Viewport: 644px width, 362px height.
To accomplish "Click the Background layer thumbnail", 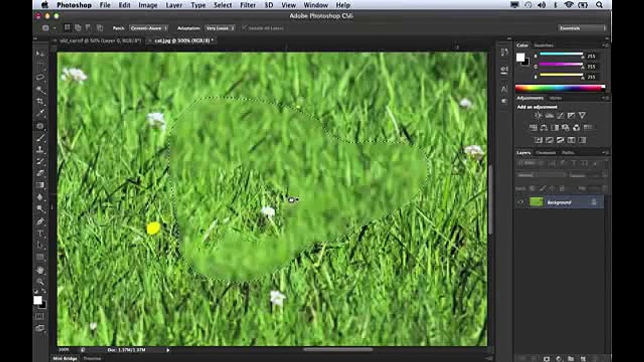I will coord(536,202).
